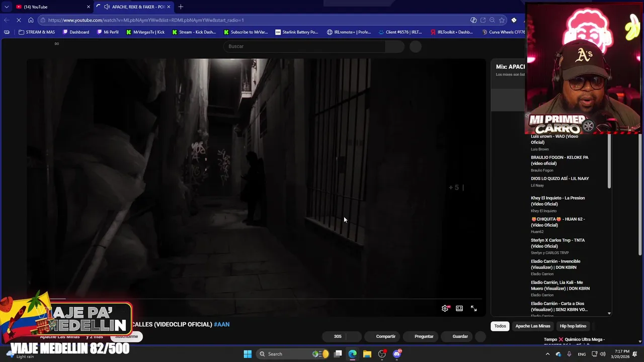Open Task View from the taskbar
This screenshot has height=362, width=644.
point(338,354)
